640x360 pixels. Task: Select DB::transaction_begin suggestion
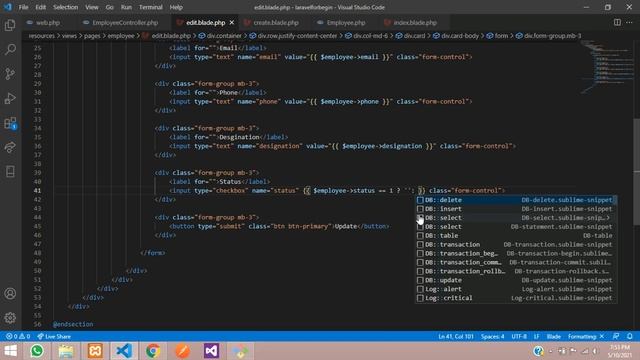click(516, 253)
